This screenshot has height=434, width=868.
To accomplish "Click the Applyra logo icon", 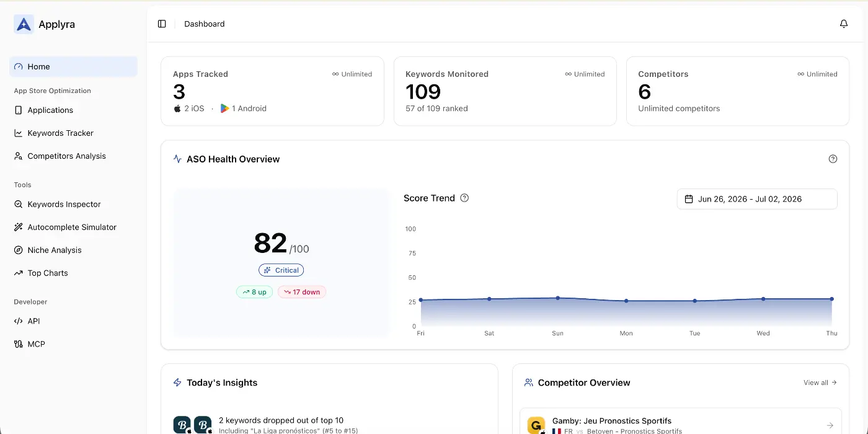I will click(24, 24).
